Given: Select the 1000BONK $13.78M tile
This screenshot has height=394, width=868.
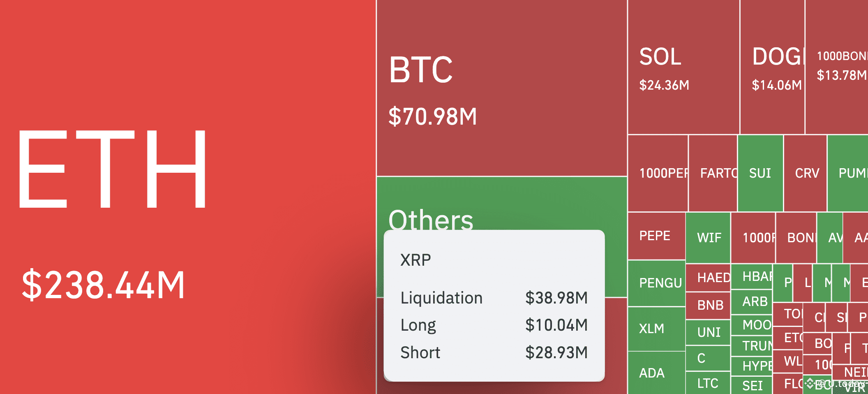Looking at the screenshot, I should [837, 67].
